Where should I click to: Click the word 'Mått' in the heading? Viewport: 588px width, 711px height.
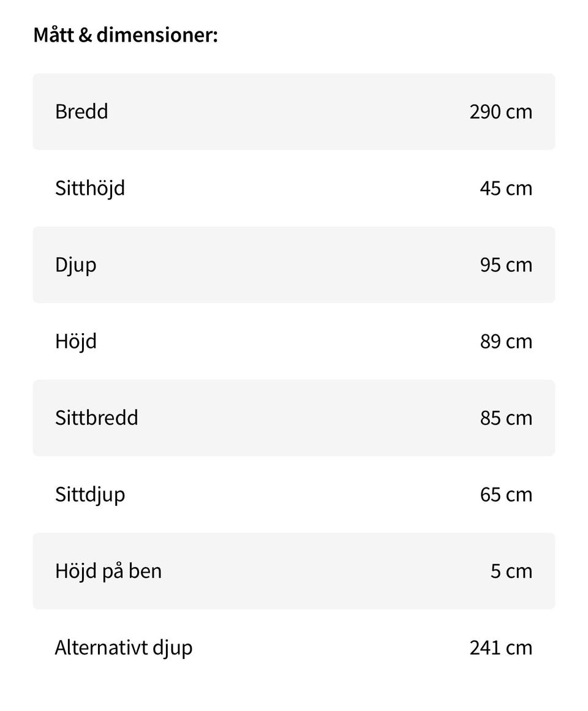[x=53, y=35]
